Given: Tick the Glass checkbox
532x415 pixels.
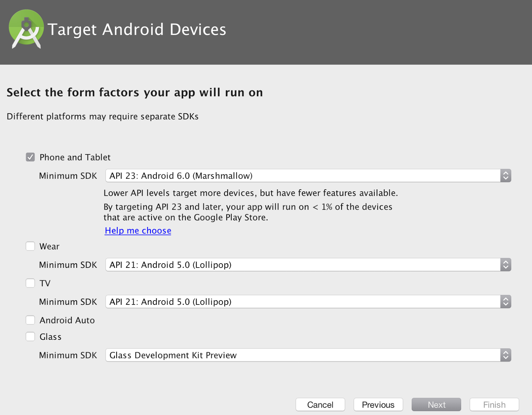Looking at the screenshot, I should 30,337.
